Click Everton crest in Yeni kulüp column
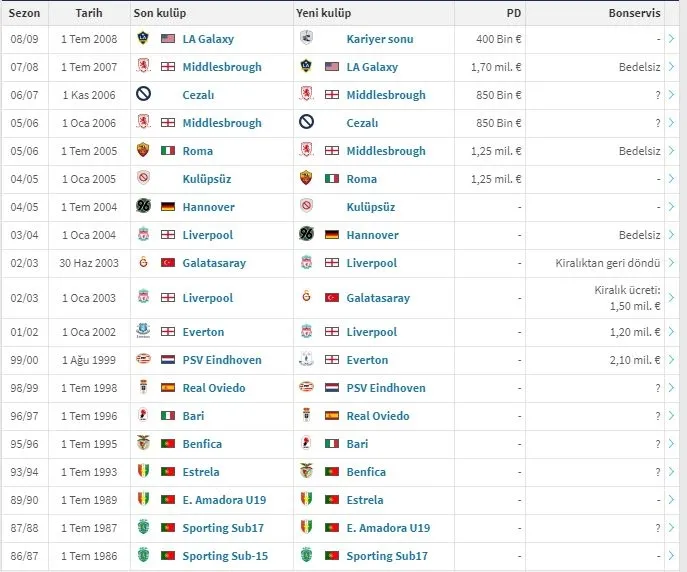 click(306, 360)
